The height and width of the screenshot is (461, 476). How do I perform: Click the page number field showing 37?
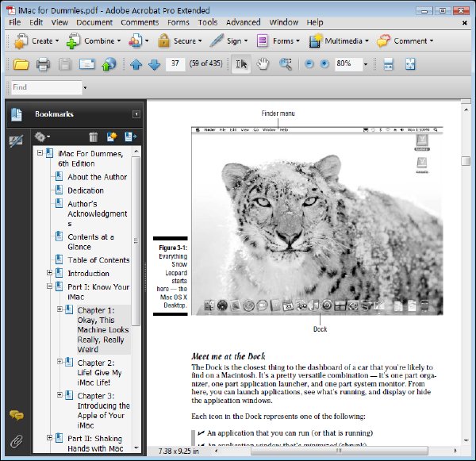(175, 64)
